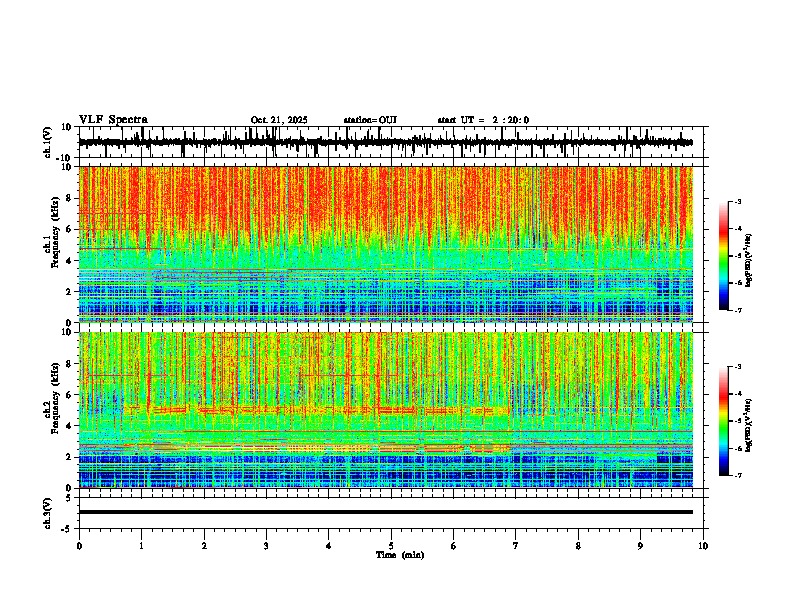Click the time axis tick label "9"
This screenshot has height=612, width=792.
pos(640,546)
